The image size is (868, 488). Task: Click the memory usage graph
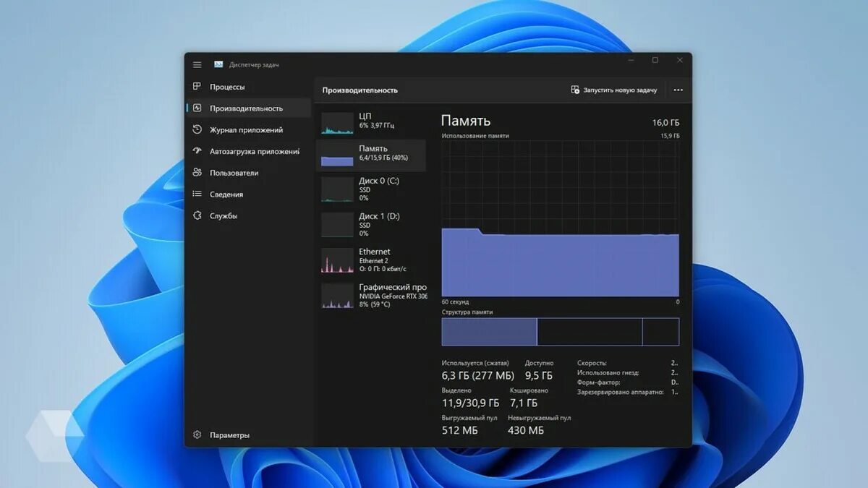(561, 218)
